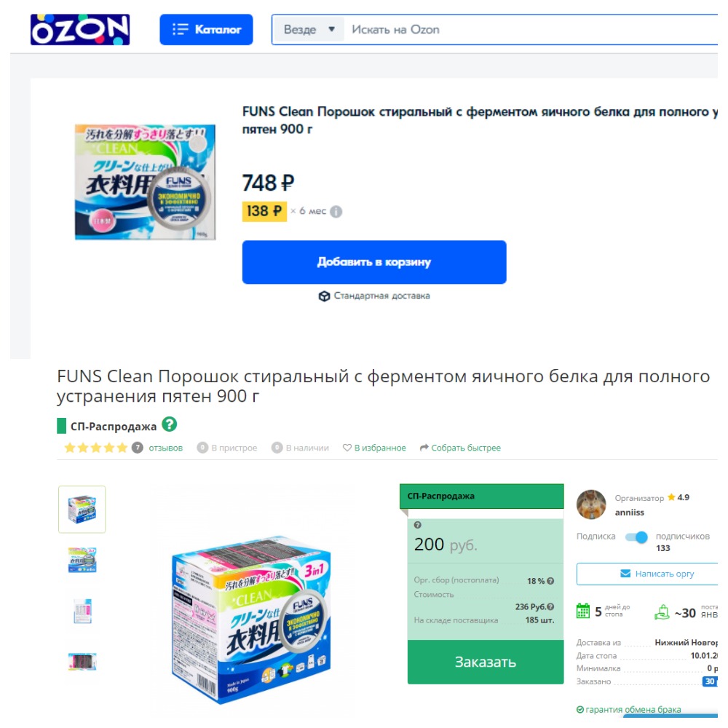This screenshot has height=728, width=728.
Task: Click help icon beside 236 Руб. cost
Action: pos(550,607)
